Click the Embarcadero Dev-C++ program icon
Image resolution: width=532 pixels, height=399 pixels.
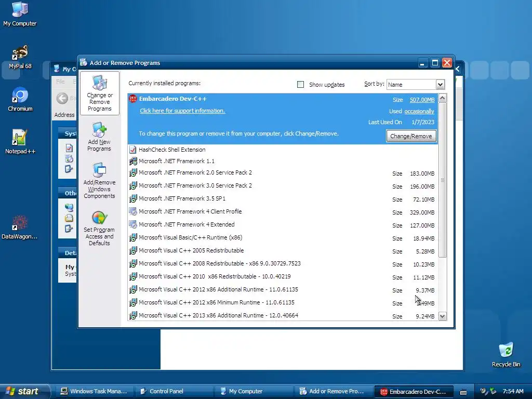132,99
